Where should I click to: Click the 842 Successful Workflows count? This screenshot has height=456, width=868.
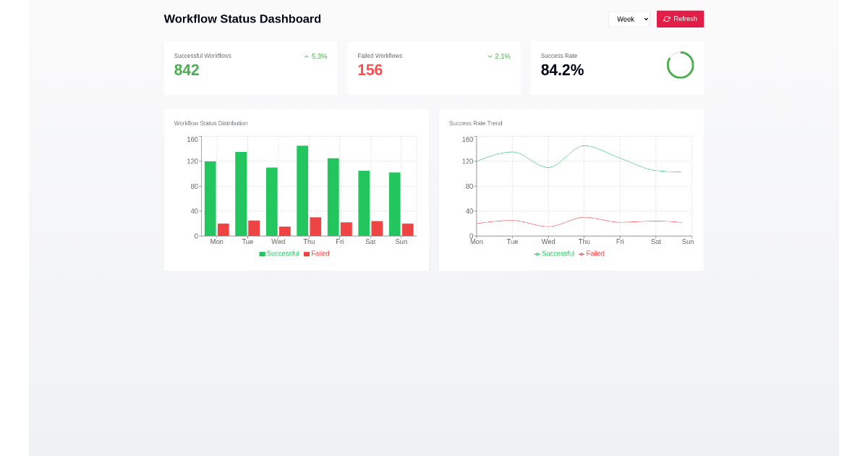[x=187, y=70]
